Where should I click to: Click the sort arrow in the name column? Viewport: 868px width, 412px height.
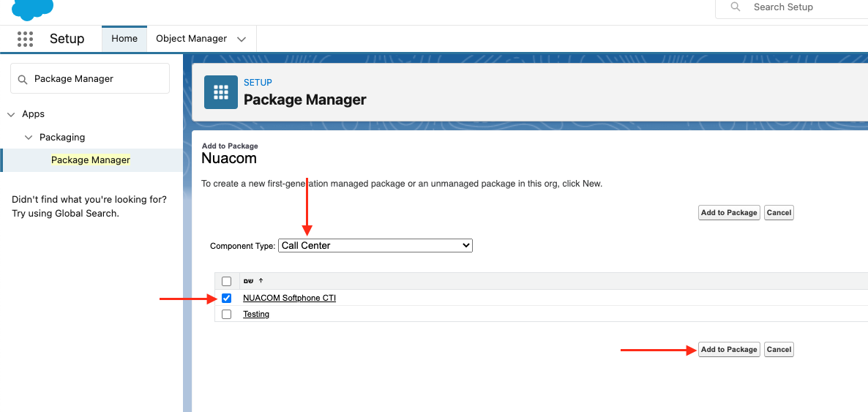coord(261,281)
